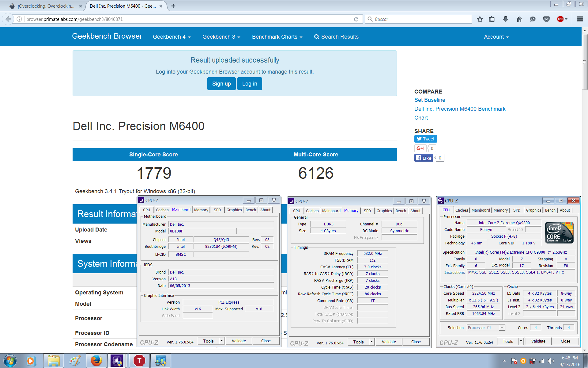
Task: Click the Log in button
Action: (250, 84)
